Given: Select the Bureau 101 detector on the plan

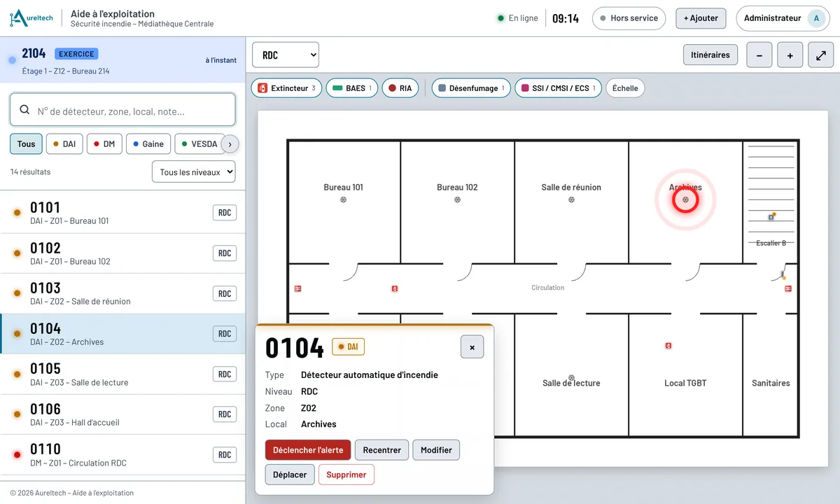Looking at the screenshot, I should (x=343, y=199).
